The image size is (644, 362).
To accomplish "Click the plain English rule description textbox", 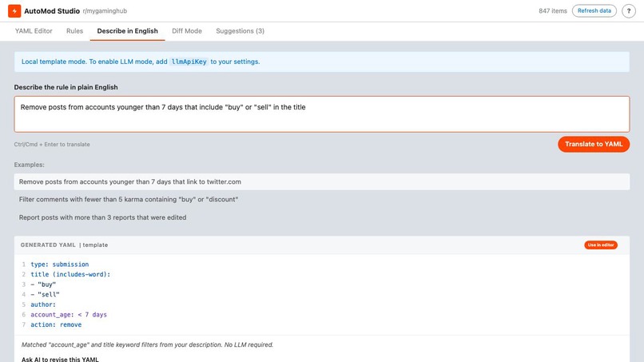I will click(321, 114).
